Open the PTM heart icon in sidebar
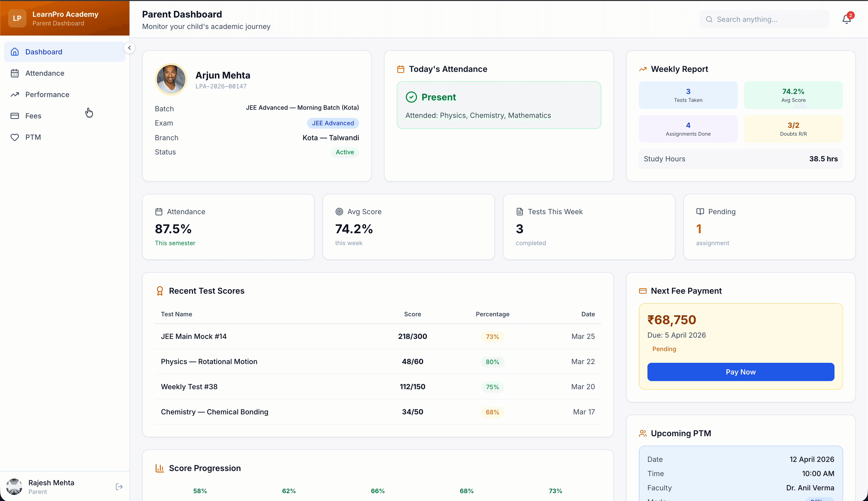Viewport: 868px width, 501px height. pos(15,137)
